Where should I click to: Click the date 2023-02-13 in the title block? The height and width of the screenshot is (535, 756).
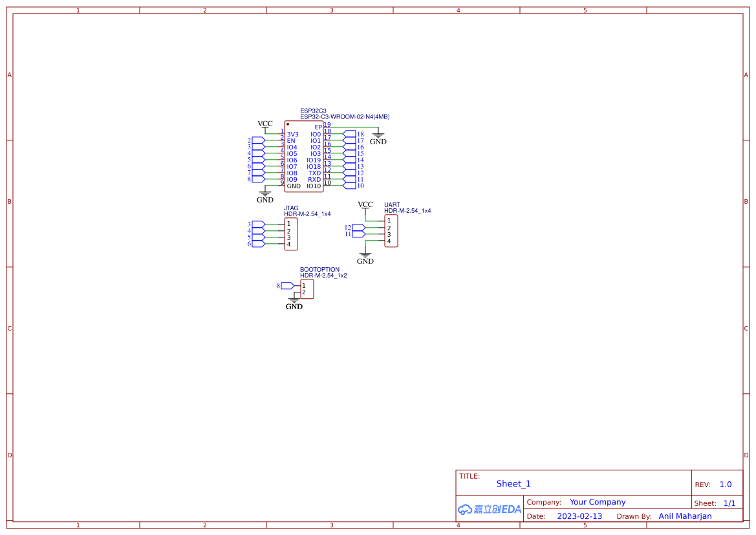579,516
